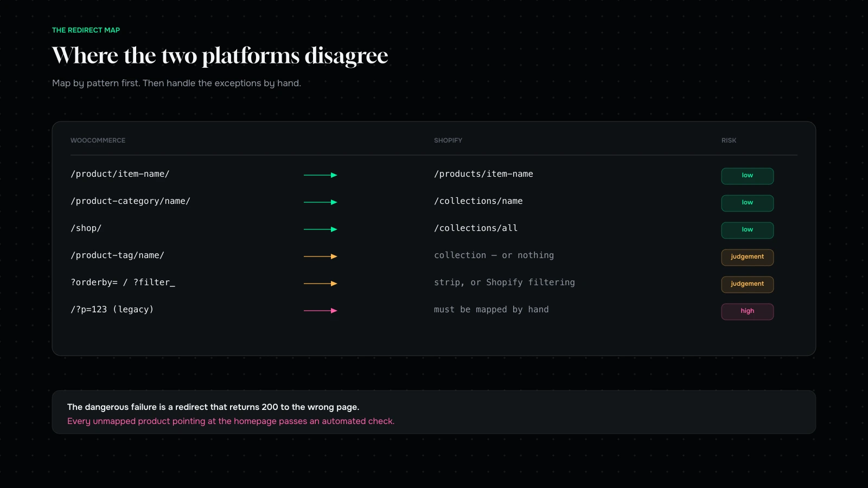This screenshot has height=488, width=868.
Task: Click the green arrow beside /shop/
Action: (321, 229)
